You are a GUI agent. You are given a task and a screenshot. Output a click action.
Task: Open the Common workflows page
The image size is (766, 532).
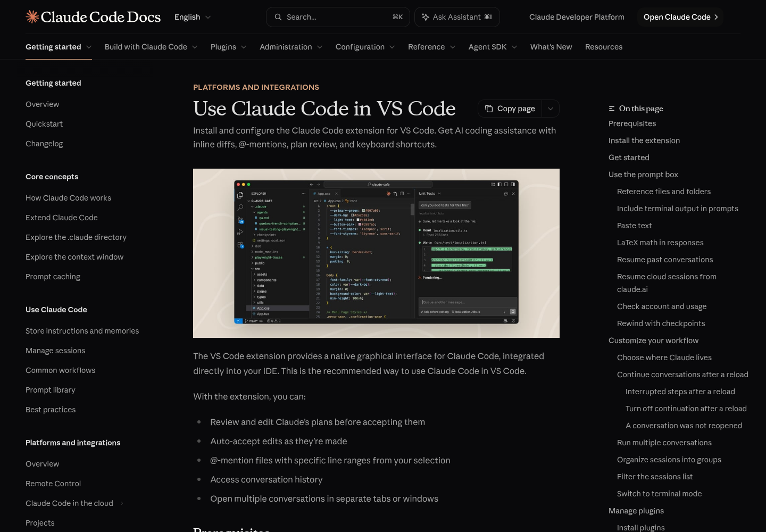point(60,370)
